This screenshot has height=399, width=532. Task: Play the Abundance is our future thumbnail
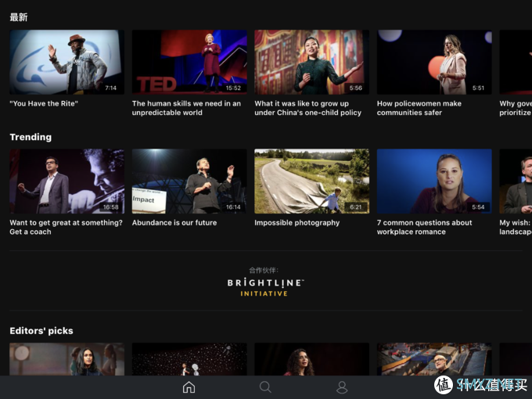[189, 182]
